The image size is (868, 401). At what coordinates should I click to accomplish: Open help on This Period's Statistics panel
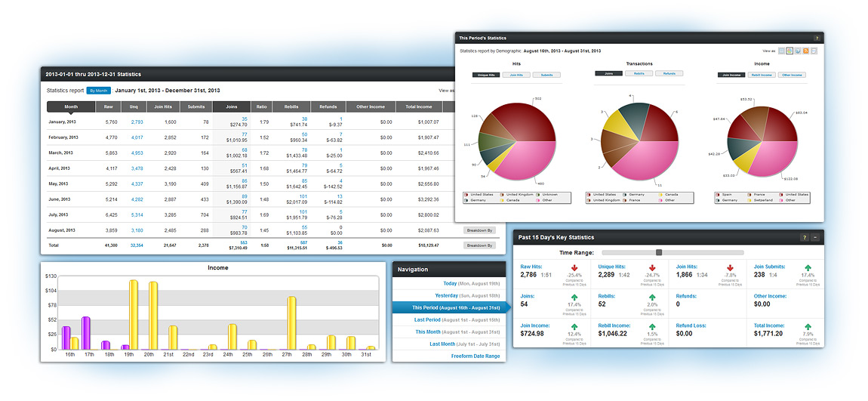817,39
